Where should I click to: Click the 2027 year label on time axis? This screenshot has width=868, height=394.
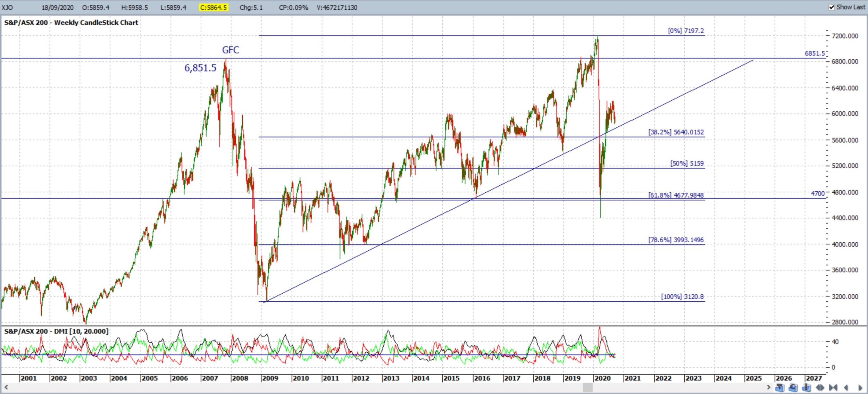[814, 378]
